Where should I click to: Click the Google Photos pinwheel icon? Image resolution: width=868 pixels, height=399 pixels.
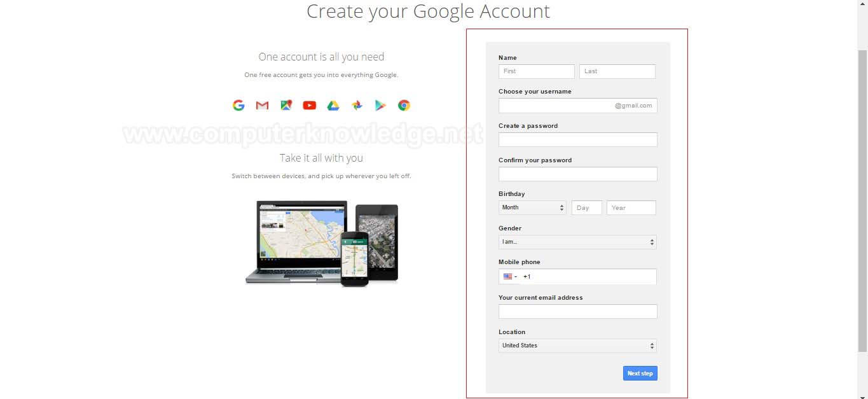click(357, 106)
